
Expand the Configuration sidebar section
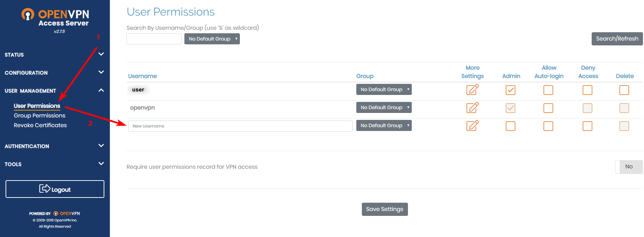point(55,73)
